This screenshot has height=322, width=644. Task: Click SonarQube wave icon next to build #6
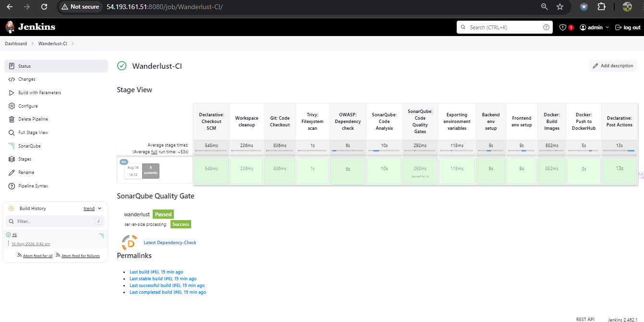(x=101, y=235)
